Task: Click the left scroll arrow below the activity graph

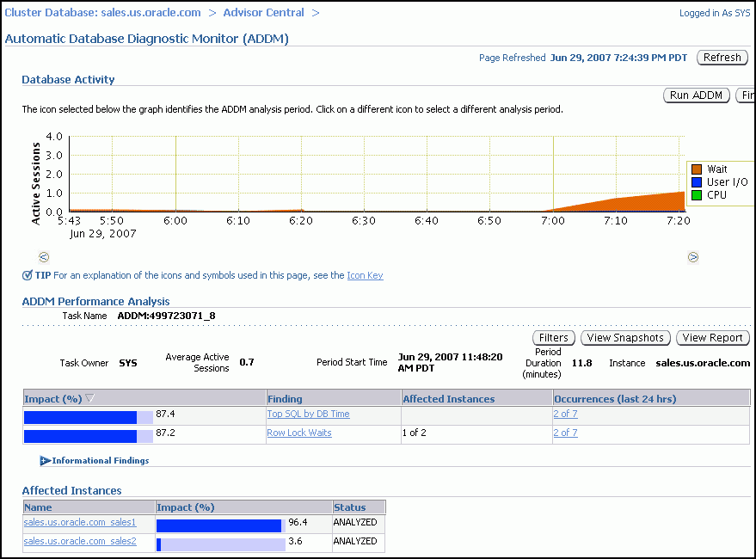Action: pyautogui.click(x=43, y=256)
